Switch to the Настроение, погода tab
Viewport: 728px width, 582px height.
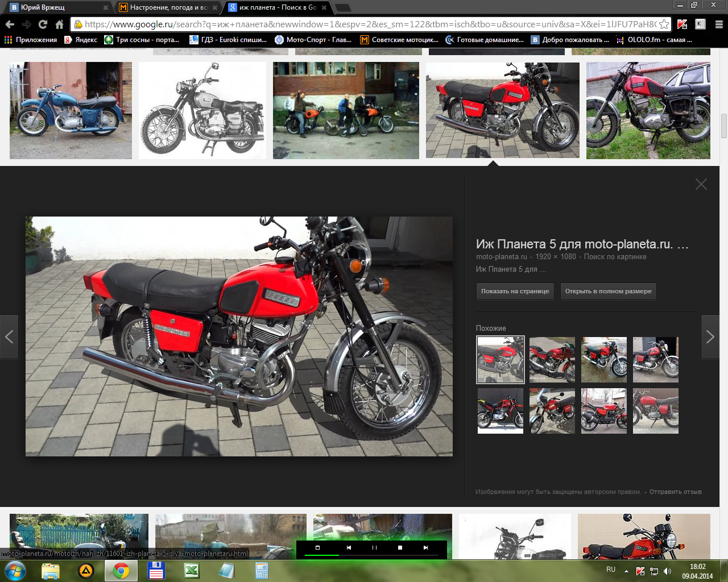click(165, 7)
